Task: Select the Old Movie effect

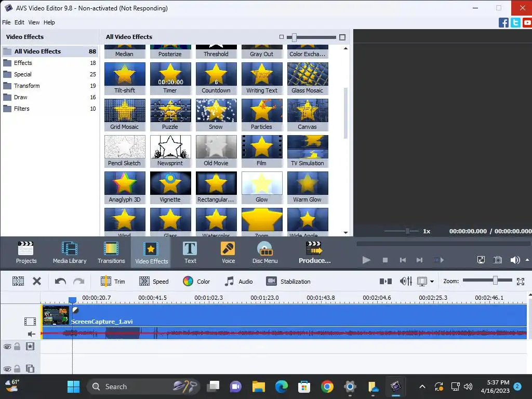Action: [216, 151]
